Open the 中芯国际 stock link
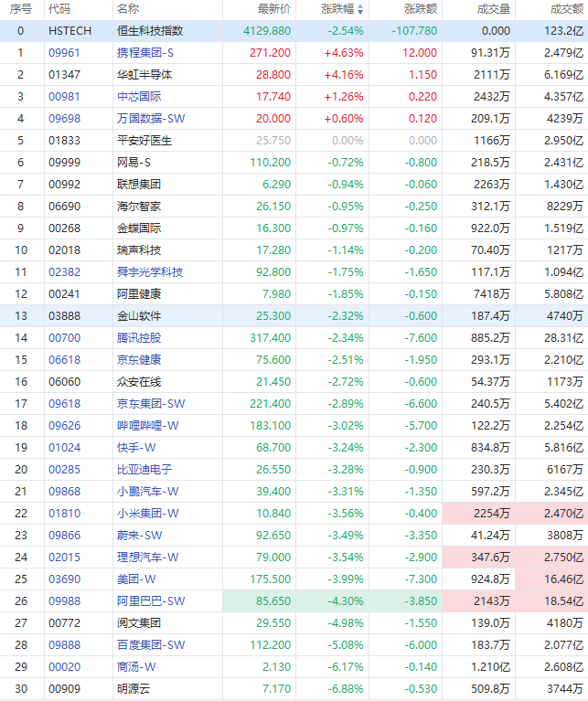Screen dimensions: 588x701 139,97
